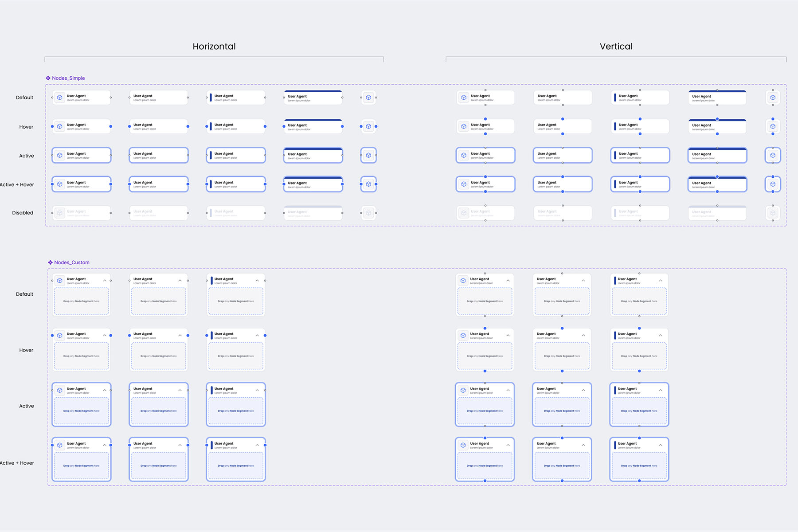Select icon-only cube node in Vertical Active + Hover row
The width and height of the screenshot is (798, 532).
click(x=773, y=184)
